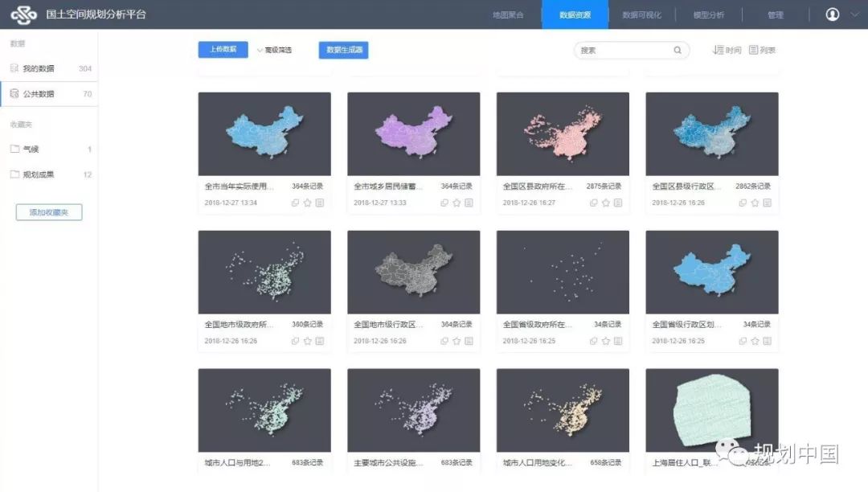Image resolution: width=868 pixels, height=492 pixels.
Task: Click 添加收藏夹 button
Action: pos(49,212)
